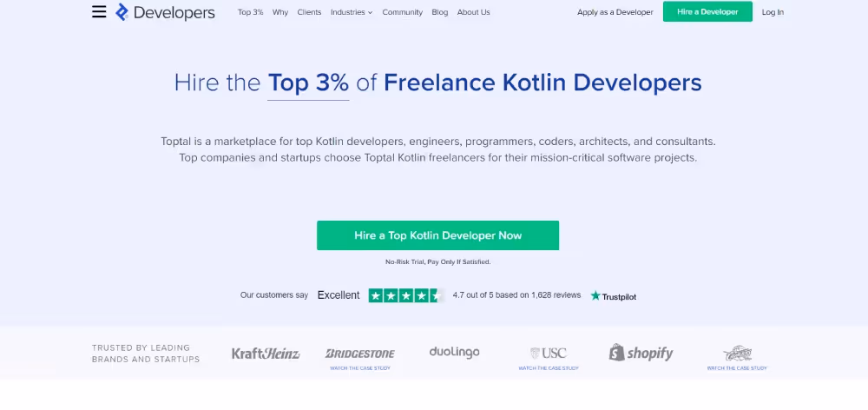Open the Trustpilot logo

(614, 296)
